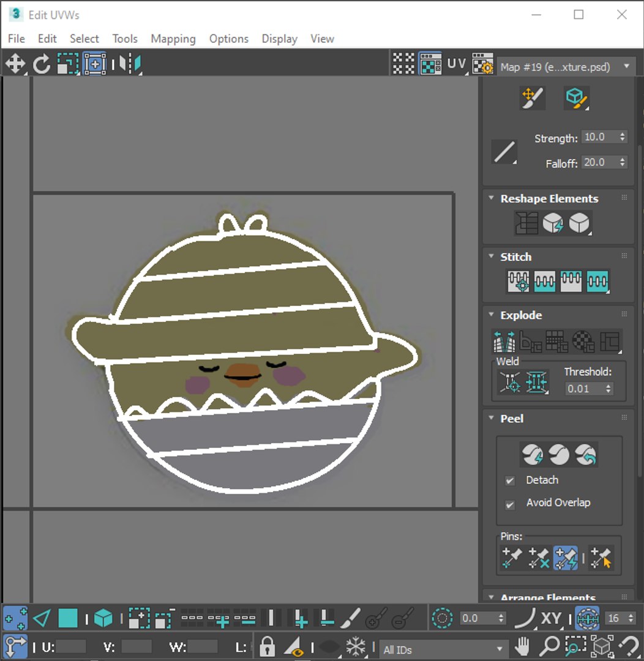
Task: Open the View menu
Action: click(x=322, y=39)
